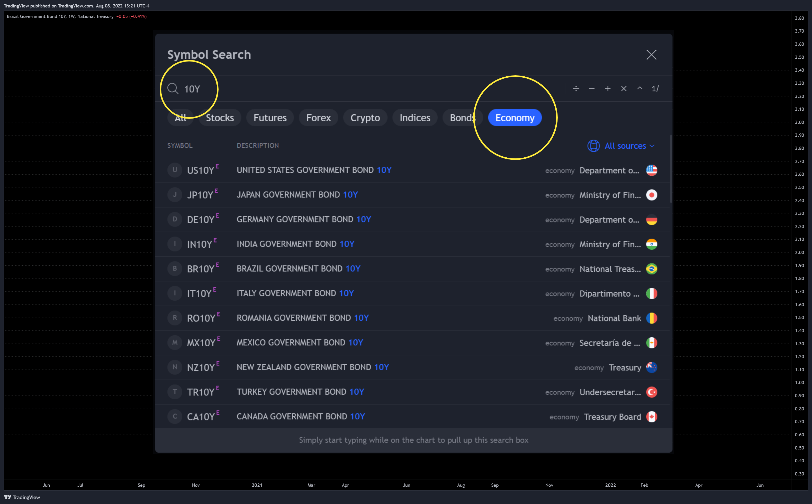
Task: Click the Brazil flag icon
Action: click(652, 269)
